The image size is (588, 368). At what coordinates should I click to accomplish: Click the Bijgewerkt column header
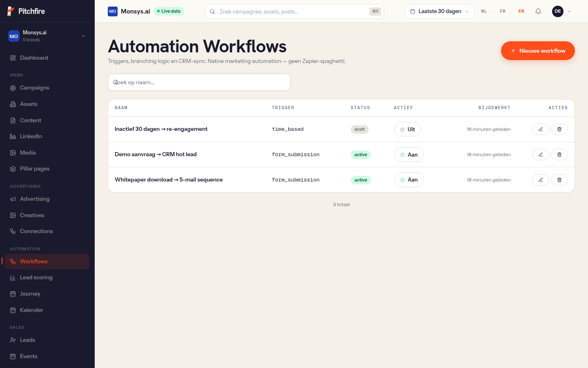(x=494, y=108)
